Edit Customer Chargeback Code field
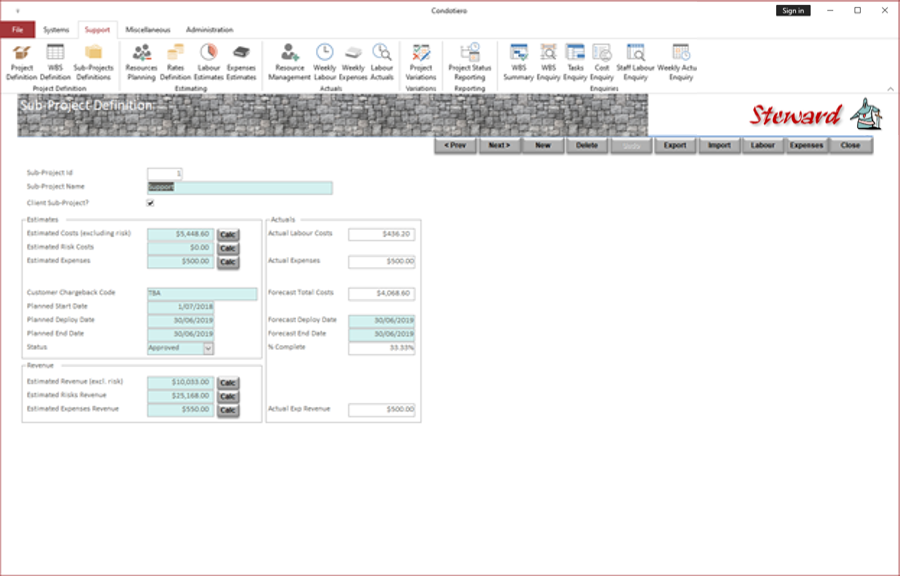This screenshot has width=900, height=576. point(202,294)
